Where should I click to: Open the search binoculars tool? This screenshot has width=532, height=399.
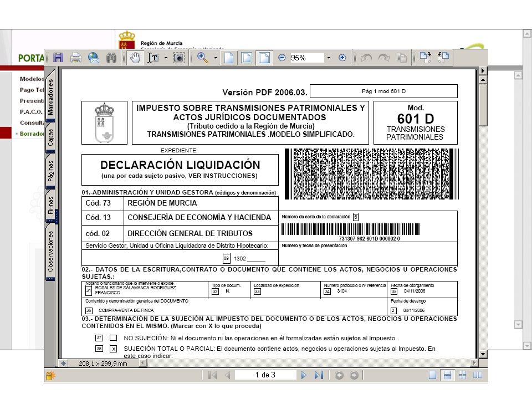[111, 58]
